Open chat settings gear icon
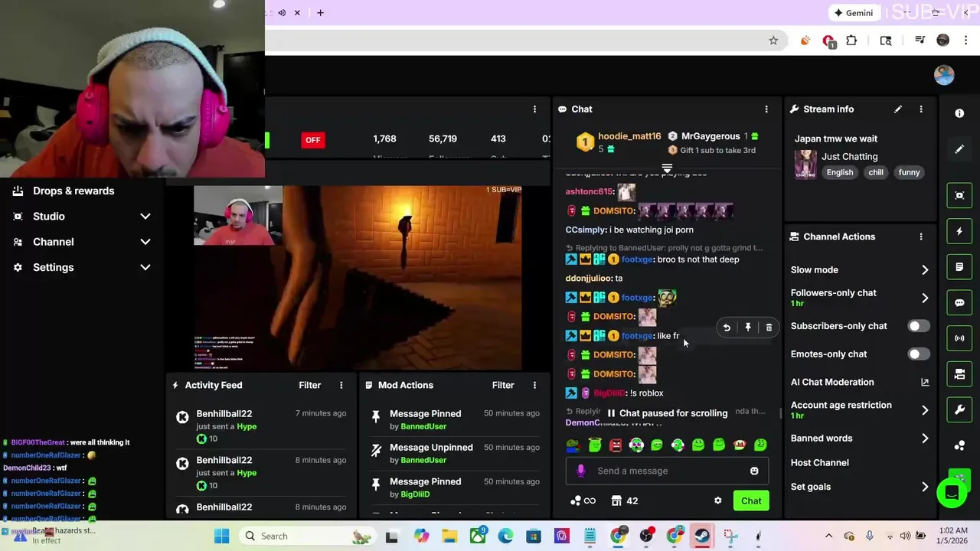 pos(718,500)
